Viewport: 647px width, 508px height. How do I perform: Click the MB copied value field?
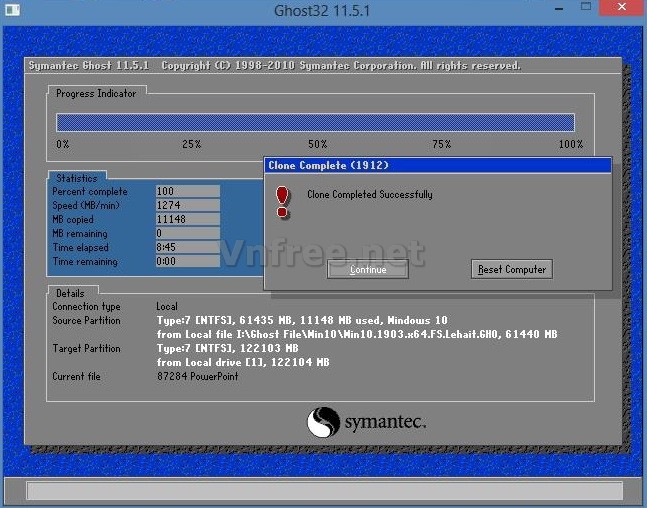187,219
